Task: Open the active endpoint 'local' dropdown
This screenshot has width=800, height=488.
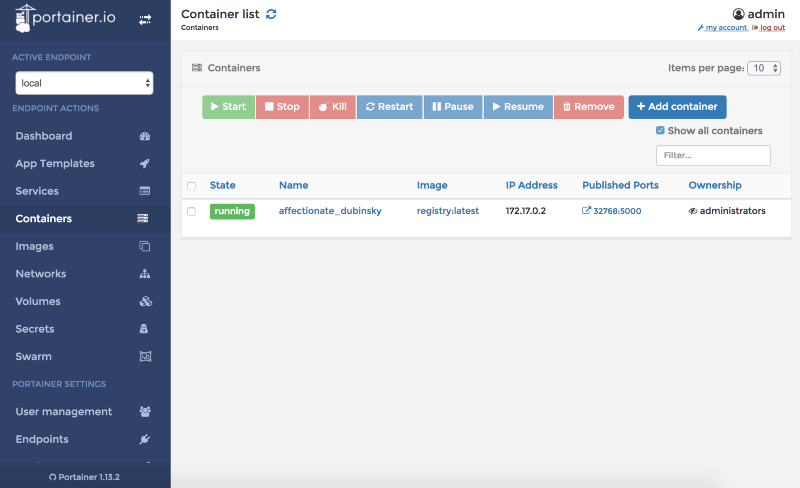Action: 84,83
